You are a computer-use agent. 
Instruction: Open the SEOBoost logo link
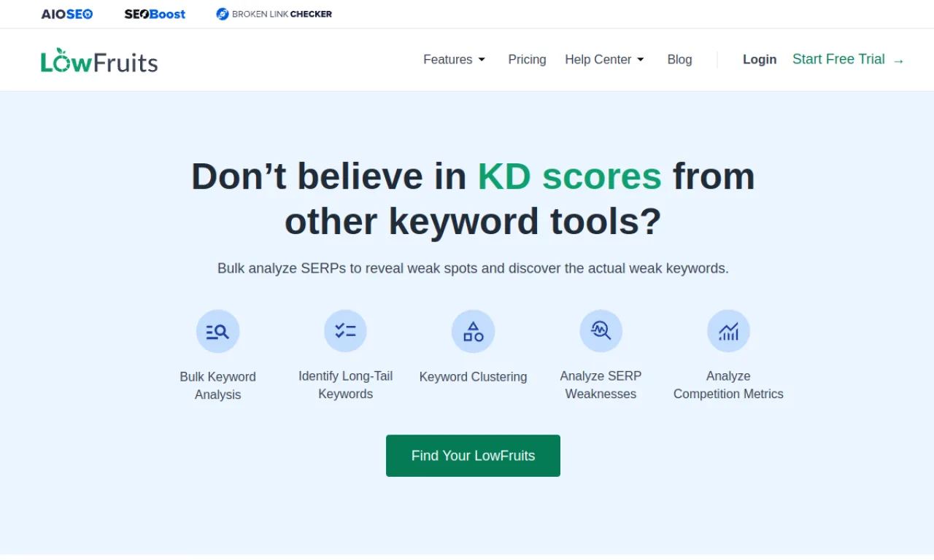(x=155, y=14)
